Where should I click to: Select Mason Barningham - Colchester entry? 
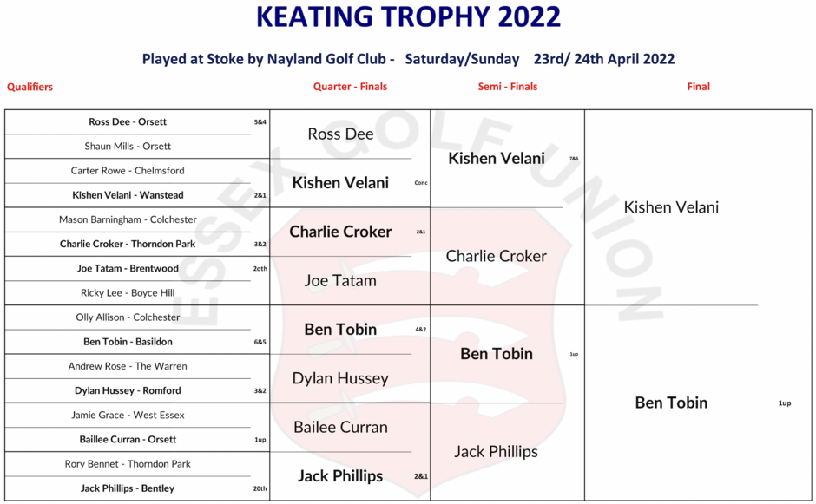[128, 219]
